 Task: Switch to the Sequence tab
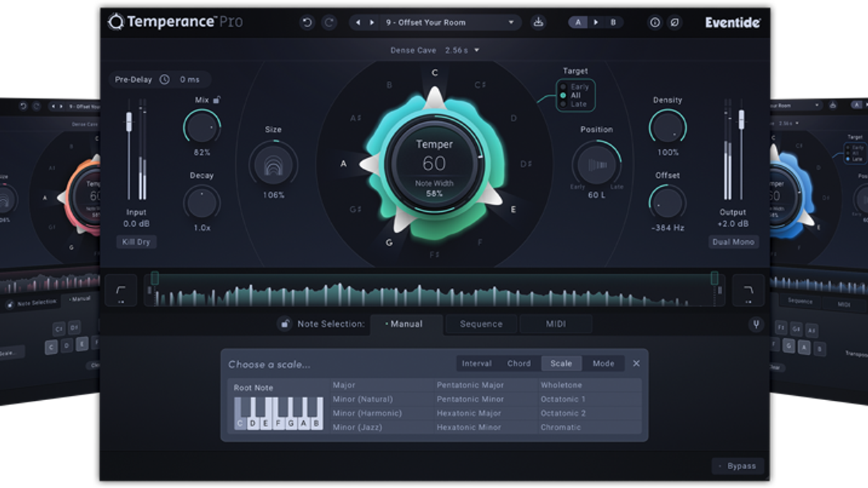point(481,323)
